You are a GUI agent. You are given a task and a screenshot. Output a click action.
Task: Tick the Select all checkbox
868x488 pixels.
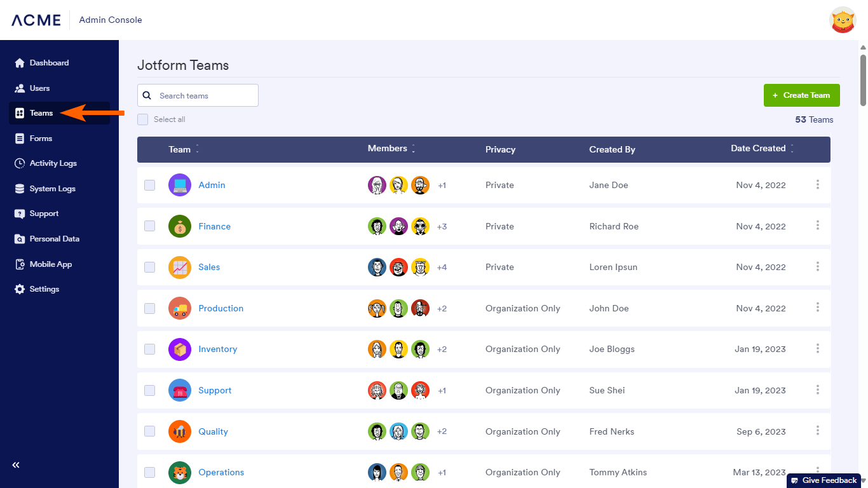point(143,119)
